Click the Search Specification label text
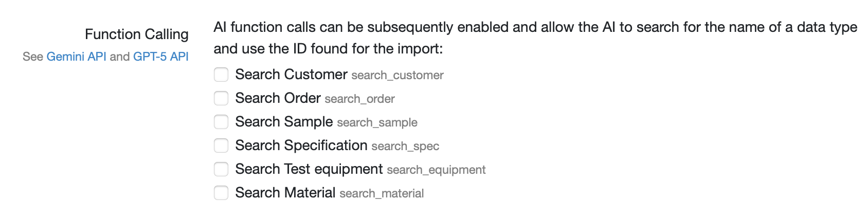 point(301,146)
